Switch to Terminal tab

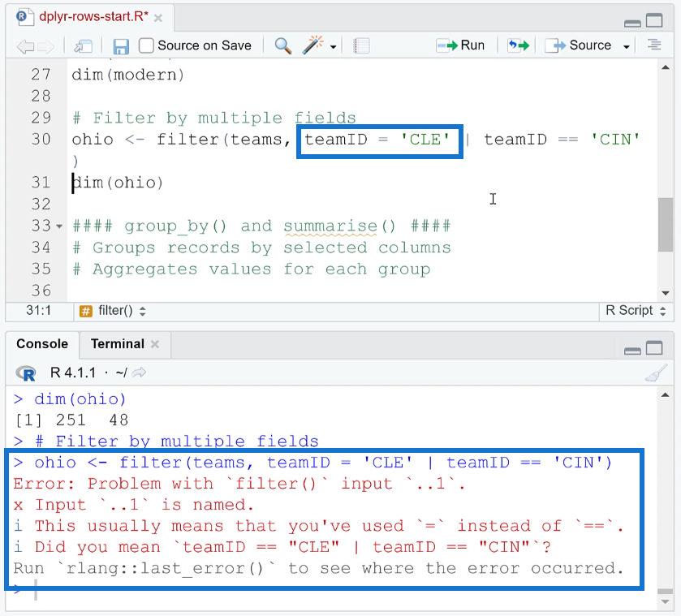point(117,344)
